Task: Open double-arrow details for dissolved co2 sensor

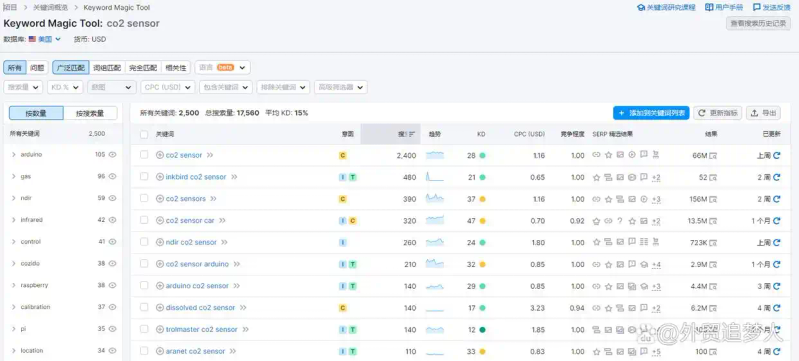Action: click(243, 308)
